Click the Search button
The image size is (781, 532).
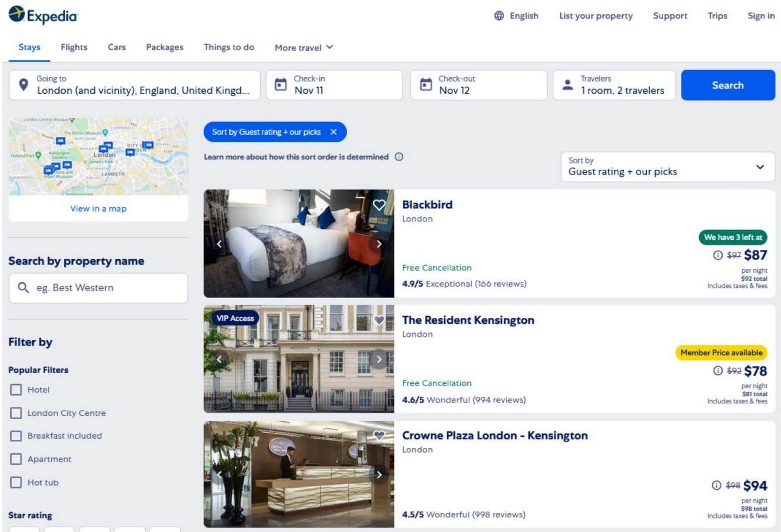(728, 85)
